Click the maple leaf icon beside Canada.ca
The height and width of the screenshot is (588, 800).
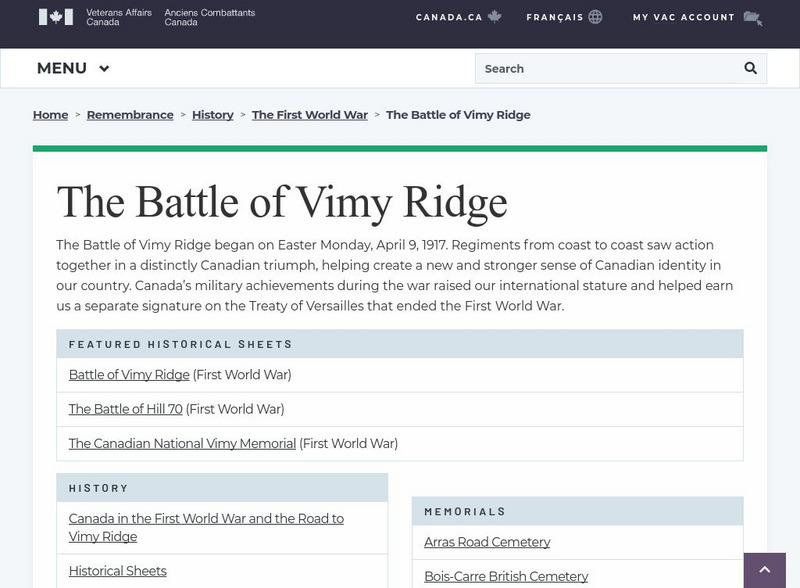494,17
